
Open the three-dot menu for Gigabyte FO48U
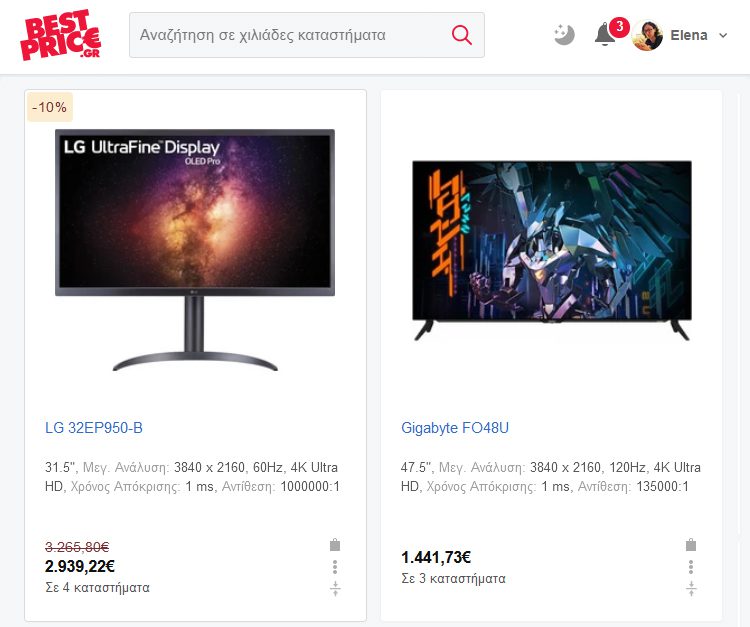tap(691, 567)
